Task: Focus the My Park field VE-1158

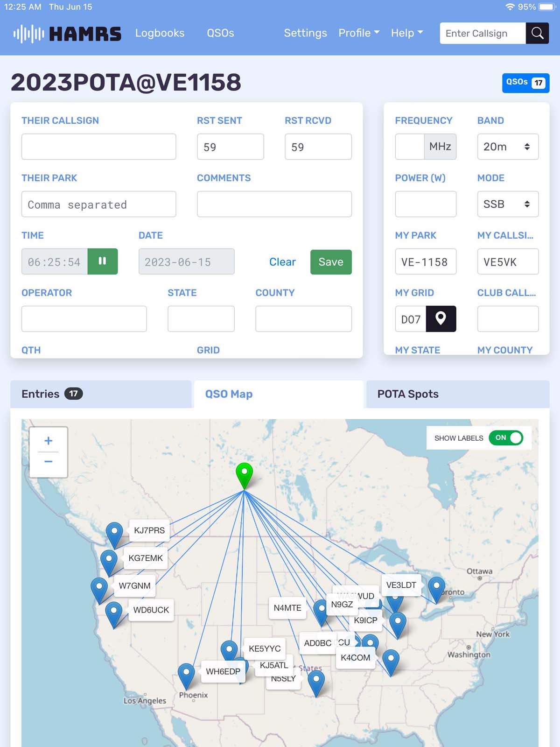Action: click(x=426, y=261)
